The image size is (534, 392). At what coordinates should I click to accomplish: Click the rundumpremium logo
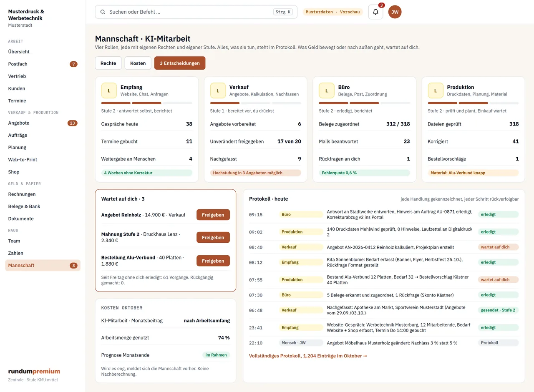(34, 371)
